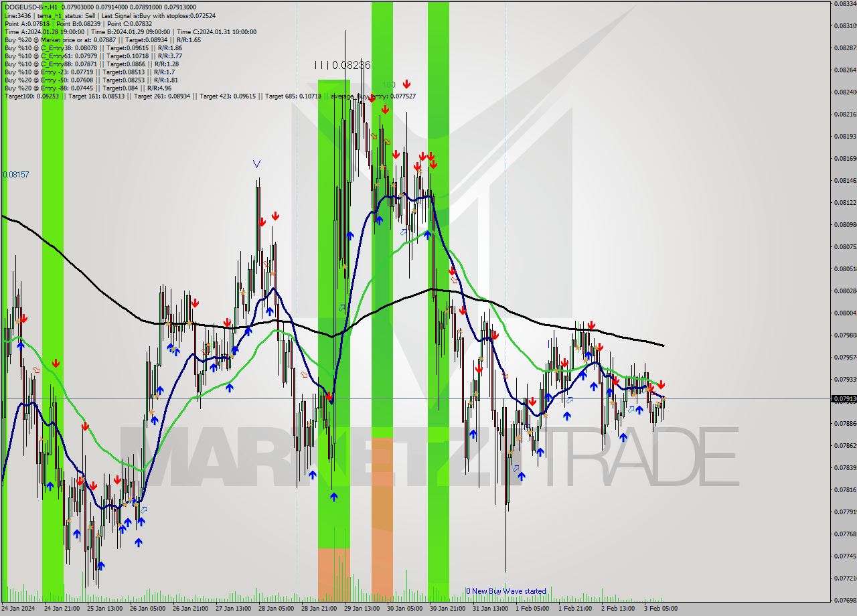Click the '100' label above the green zone
857x616 pixels.
(389, 85)
